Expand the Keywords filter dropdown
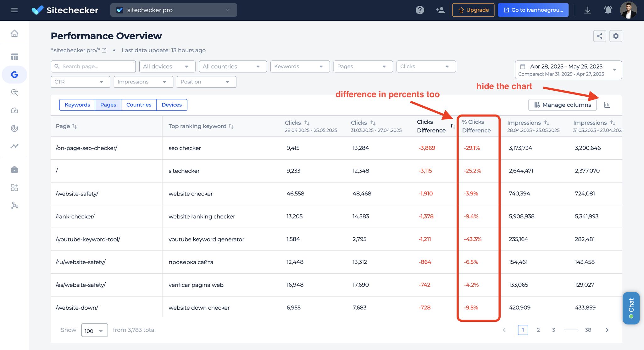This screenshot has width=644, height=350. coord(300,66)
